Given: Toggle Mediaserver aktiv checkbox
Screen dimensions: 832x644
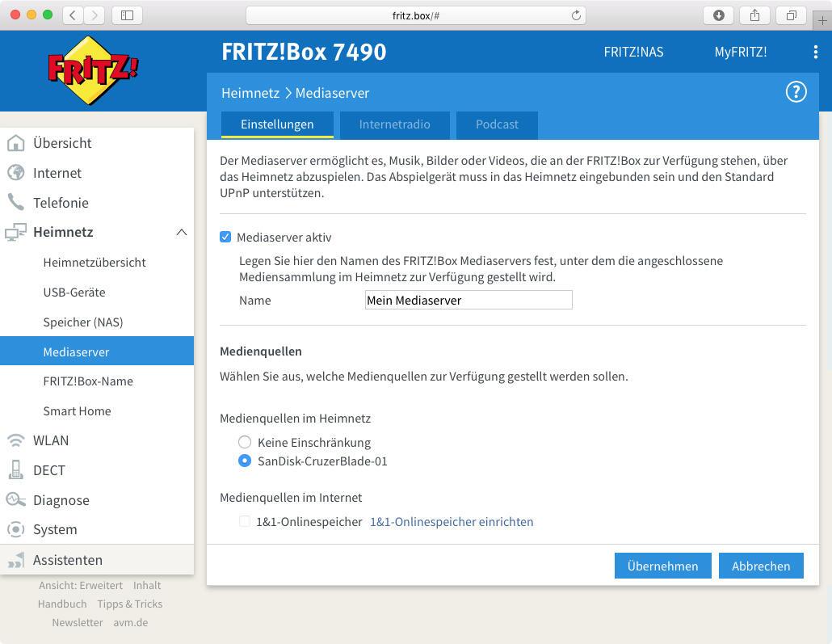Looking at the screenshot, I should [225, 237].
